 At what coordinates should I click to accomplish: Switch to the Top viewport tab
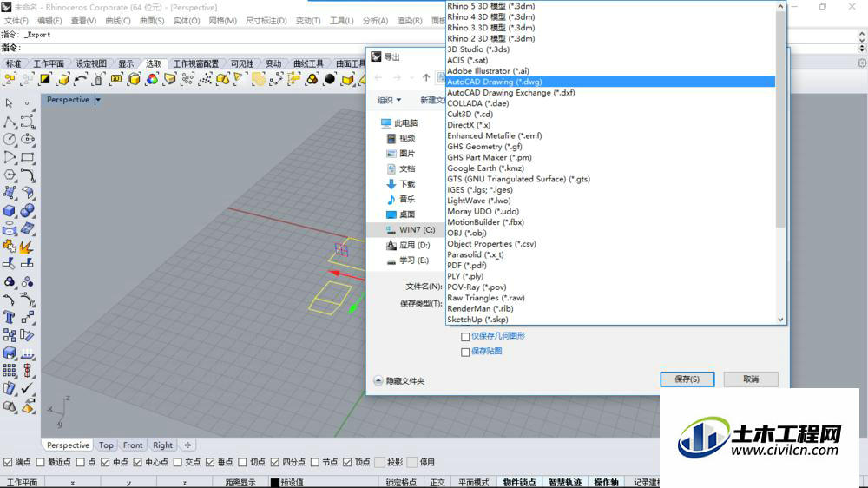(106, 445)
